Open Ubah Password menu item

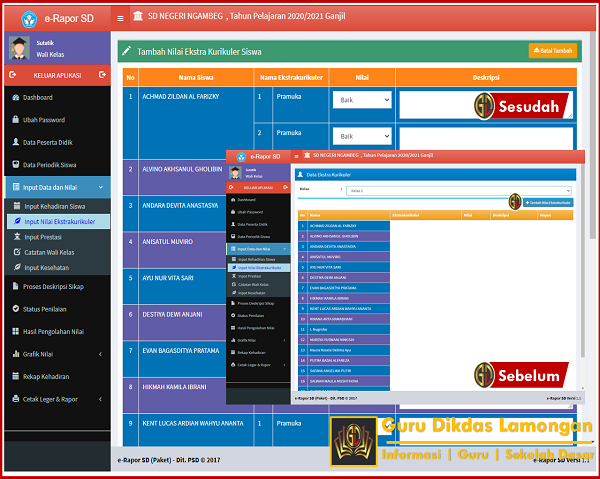click(x=57, y=120)
